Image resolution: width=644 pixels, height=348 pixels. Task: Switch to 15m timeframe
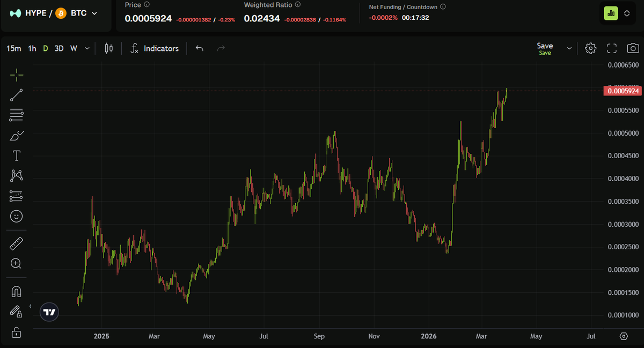[14, 48]
